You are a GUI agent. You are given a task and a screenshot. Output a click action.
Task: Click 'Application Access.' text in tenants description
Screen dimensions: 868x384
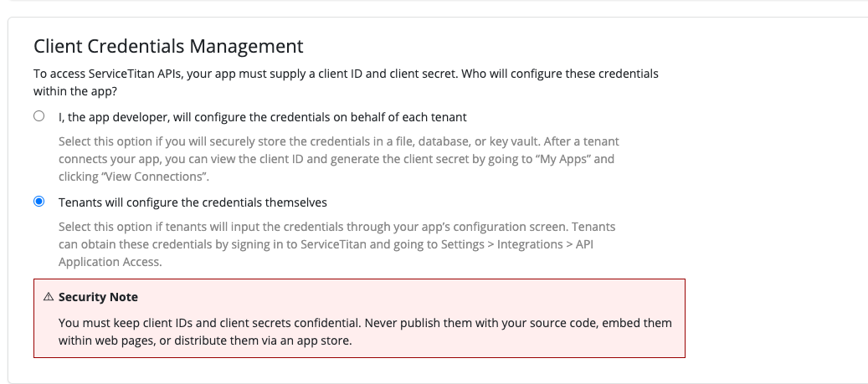coord(110,262)
